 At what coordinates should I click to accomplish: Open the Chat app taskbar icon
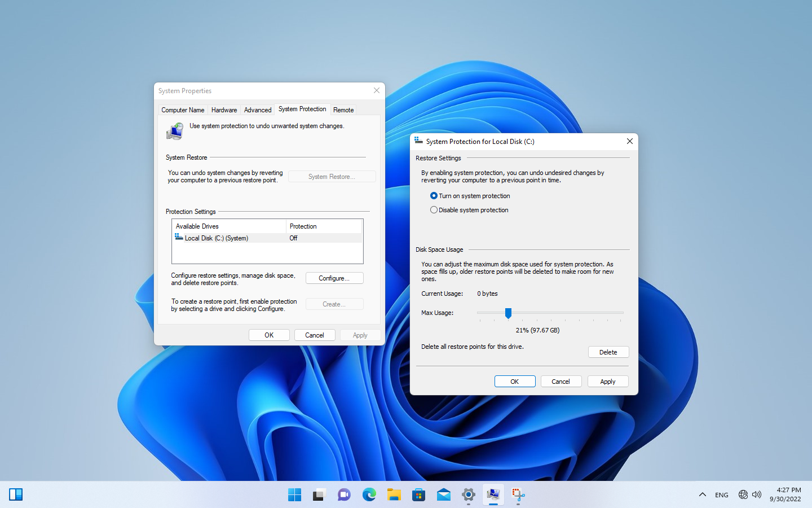click(344, 495)
